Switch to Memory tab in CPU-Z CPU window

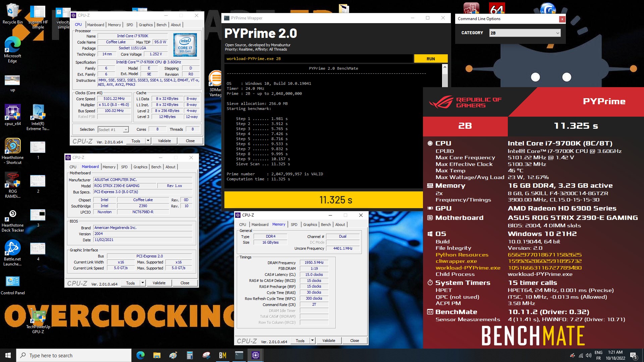pyautogui.click(x=114, y=25)
